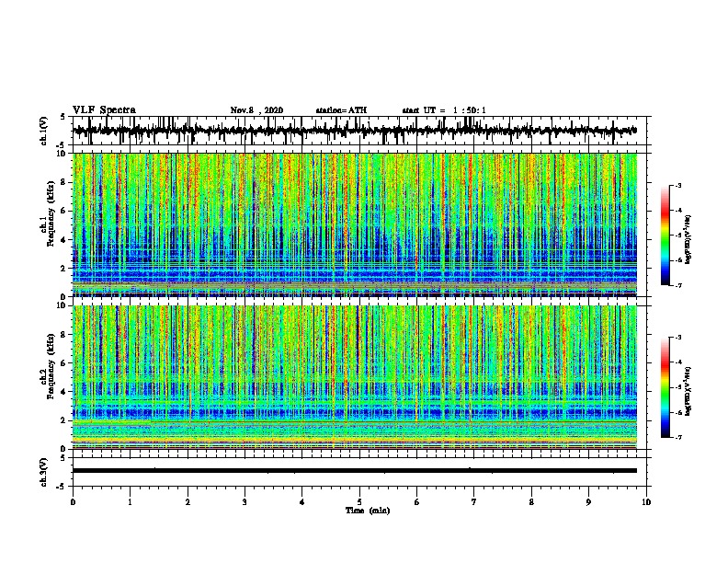Click the ch.3 black waveform band
Image resolution: width=728 pixels, height=563 pixels.
[354, 471]
